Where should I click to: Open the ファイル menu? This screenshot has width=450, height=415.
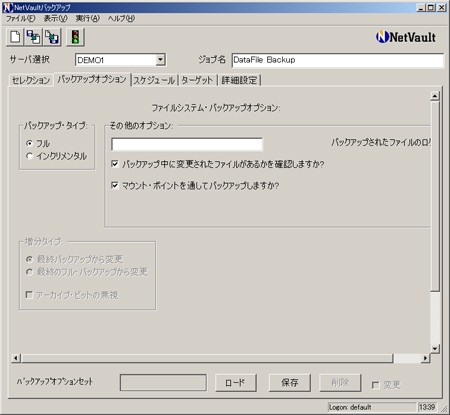(20, 19)
